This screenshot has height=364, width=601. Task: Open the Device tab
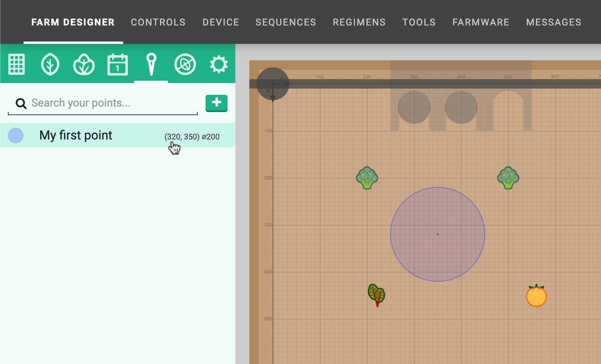pos(221,22)
